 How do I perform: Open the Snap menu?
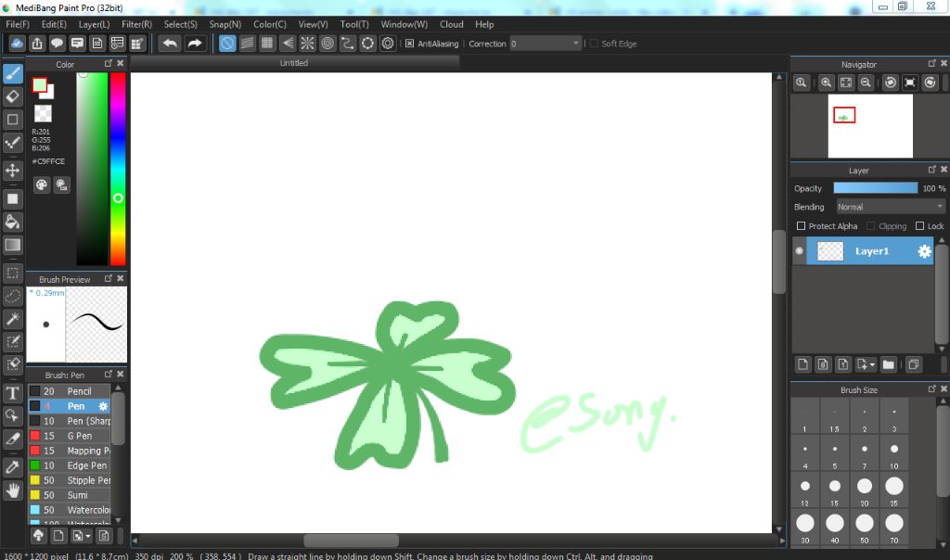[225, 24]
